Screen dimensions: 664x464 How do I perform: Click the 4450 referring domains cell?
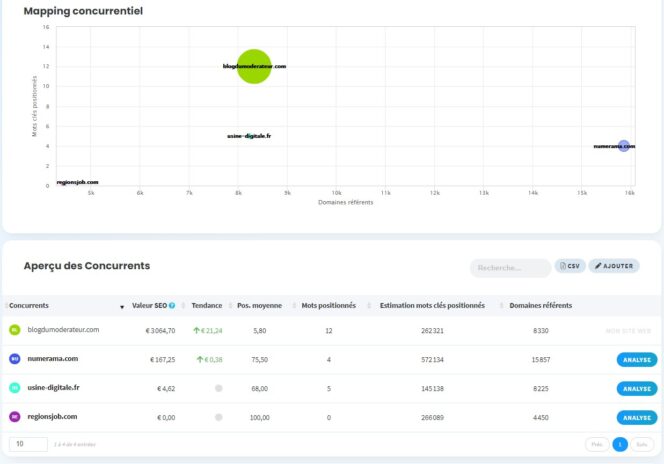541,418
